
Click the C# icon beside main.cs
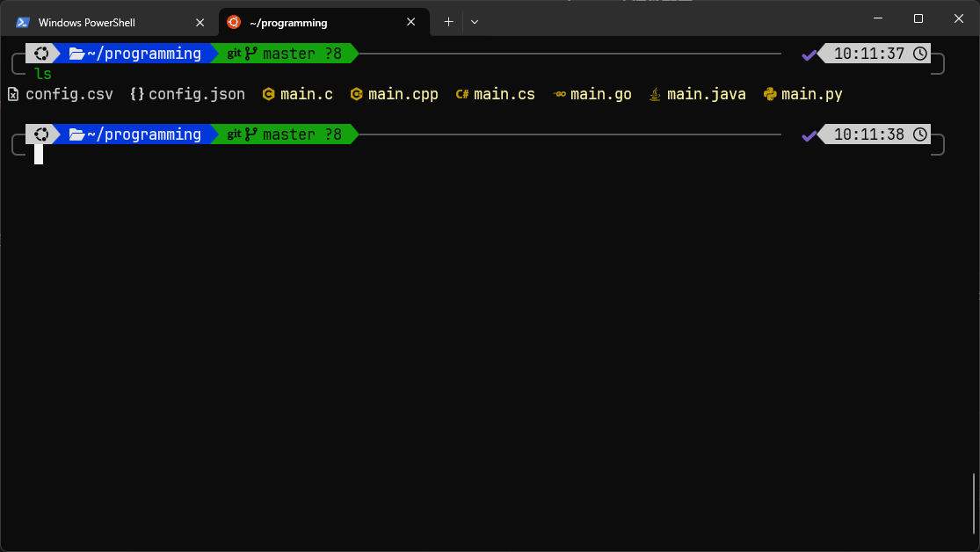(x=461, y=94)
